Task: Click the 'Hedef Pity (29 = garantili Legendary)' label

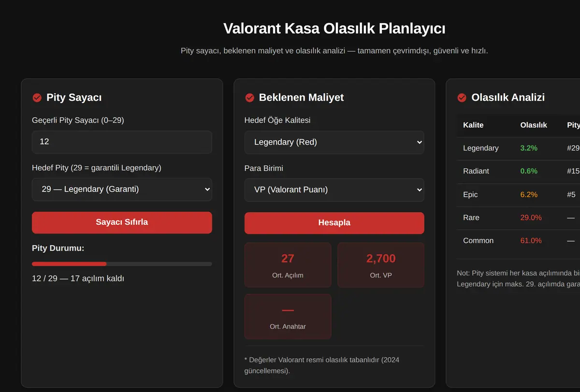Action: 97,168
